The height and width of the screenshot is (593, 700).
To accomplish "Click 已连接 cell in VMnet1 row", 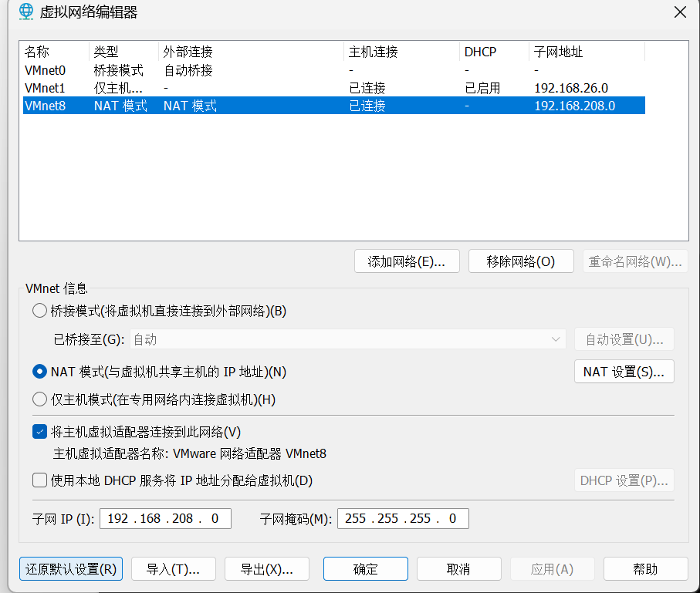I will (x=367, y=88).
